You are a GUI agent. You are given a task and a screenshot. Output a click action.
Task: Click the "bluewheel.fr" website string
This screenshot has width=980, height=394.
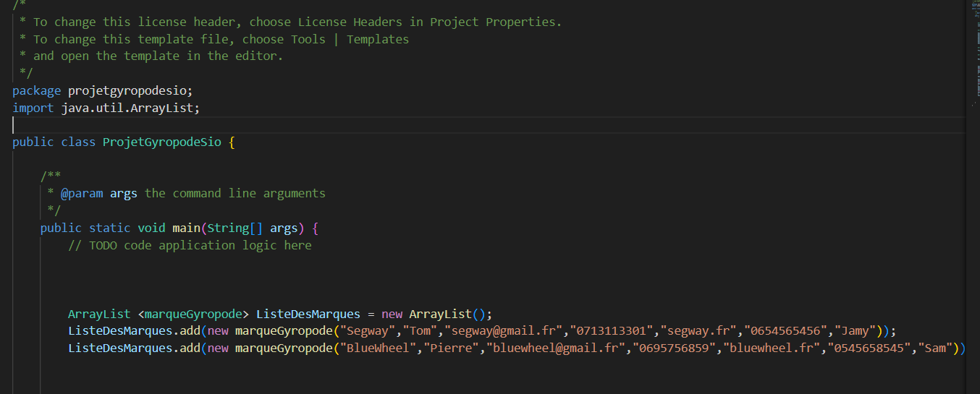(x=773, y=348)
